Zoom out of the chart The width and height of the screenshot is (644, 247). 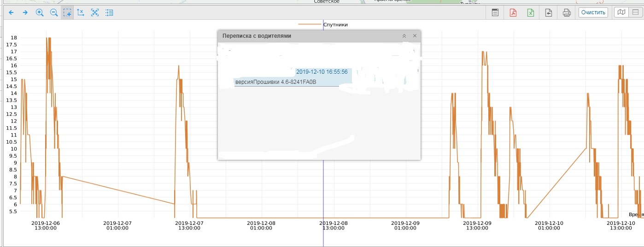[53, 12]
